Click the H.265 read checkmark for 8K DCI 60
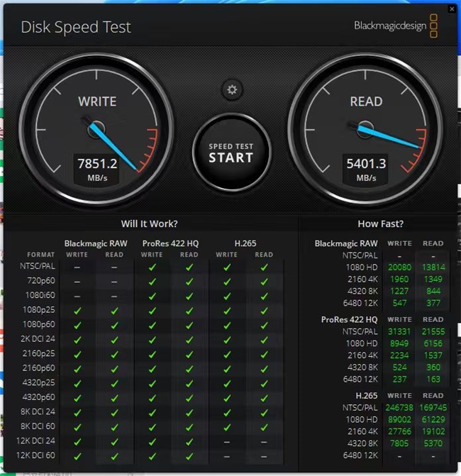The height and width of the screenshot is (476, 461). point(264,427)
